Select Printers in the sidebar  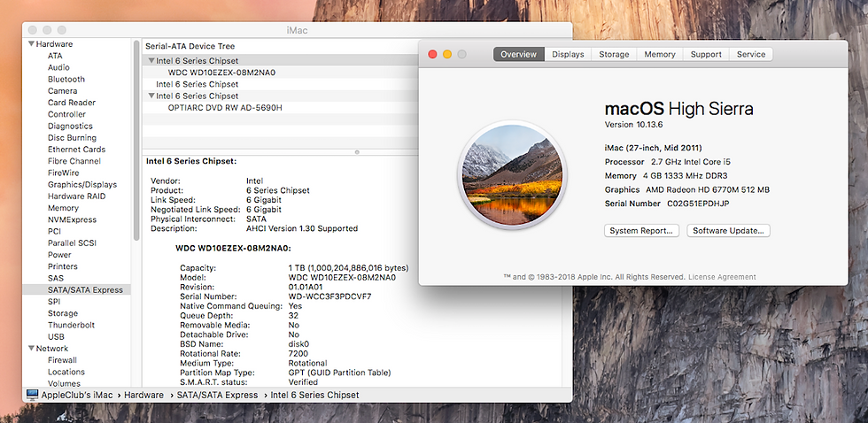[x=63, y=266]
